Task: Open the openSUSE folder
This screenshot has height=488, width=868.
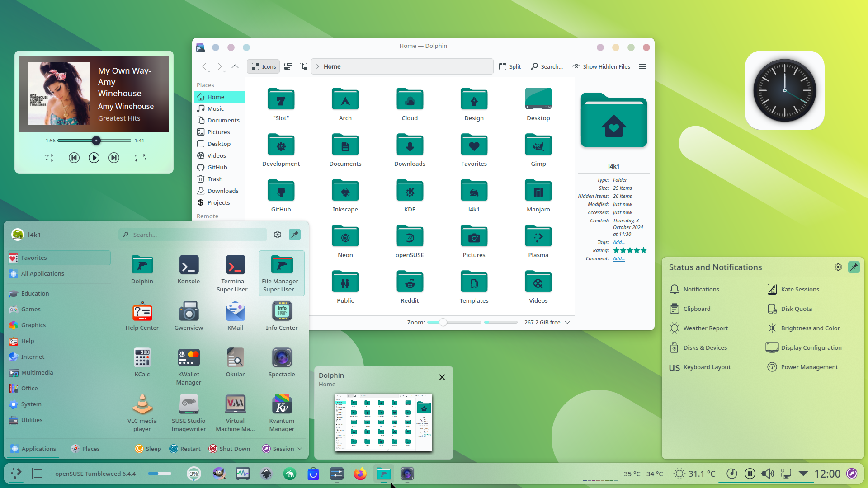Action: pyautogui.click(x=410, y=241)
